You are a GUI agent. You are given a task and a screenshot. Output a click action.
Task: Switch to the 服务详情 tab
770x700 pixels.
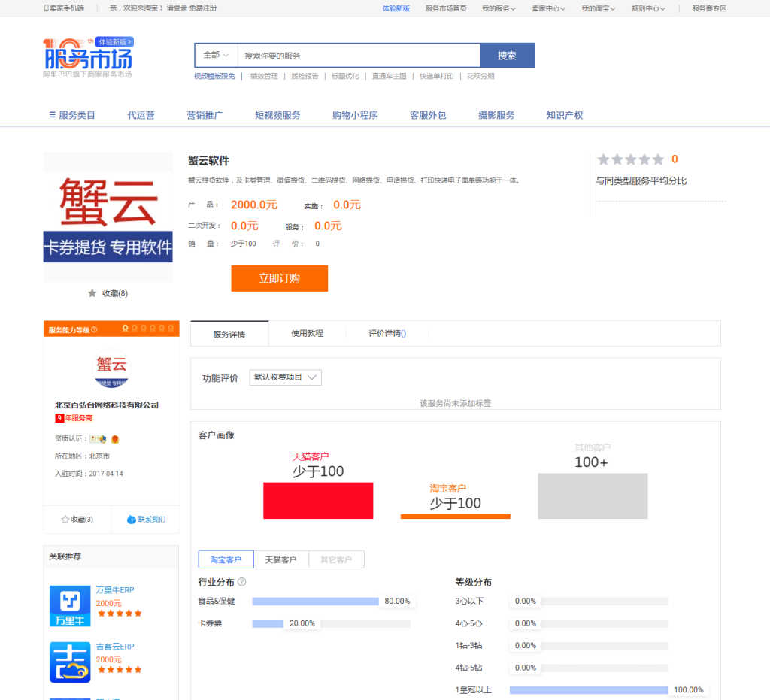click(x=229, y=334)
